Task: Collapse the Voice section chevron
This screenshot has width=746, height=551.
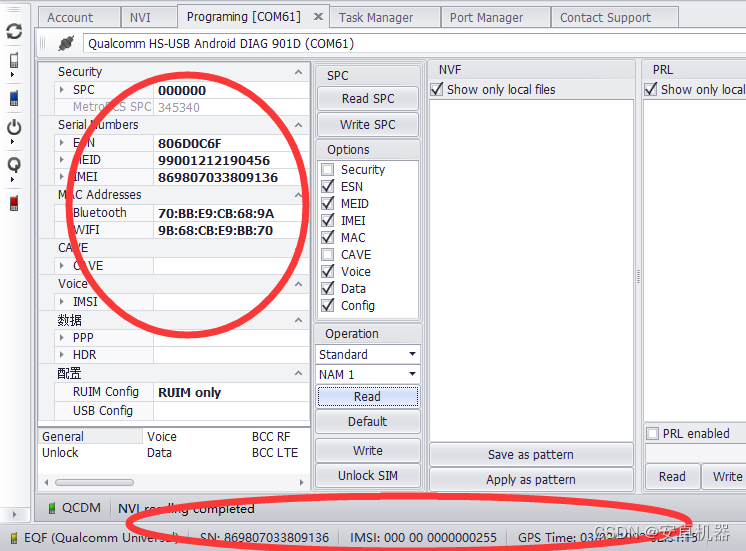Action: pos(298,284)
